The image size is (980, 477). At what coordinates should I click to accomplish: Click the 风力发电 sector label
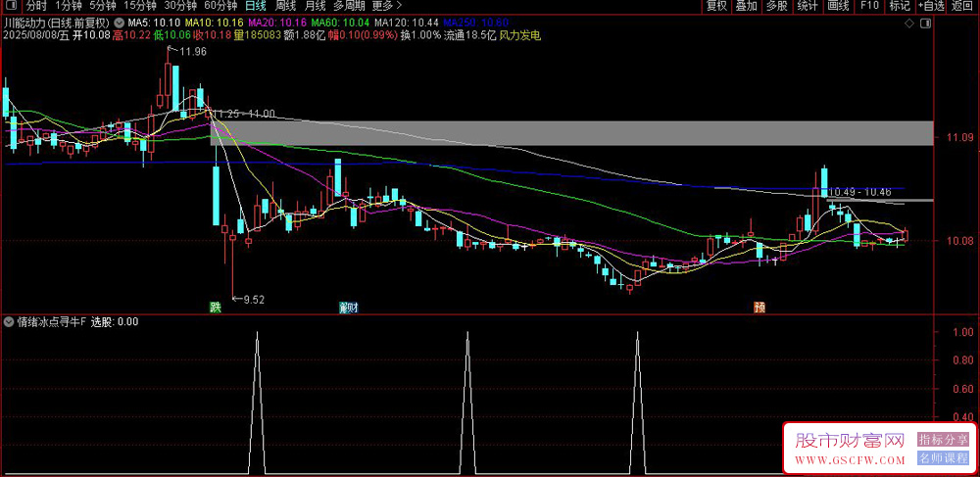pos(519,35)
